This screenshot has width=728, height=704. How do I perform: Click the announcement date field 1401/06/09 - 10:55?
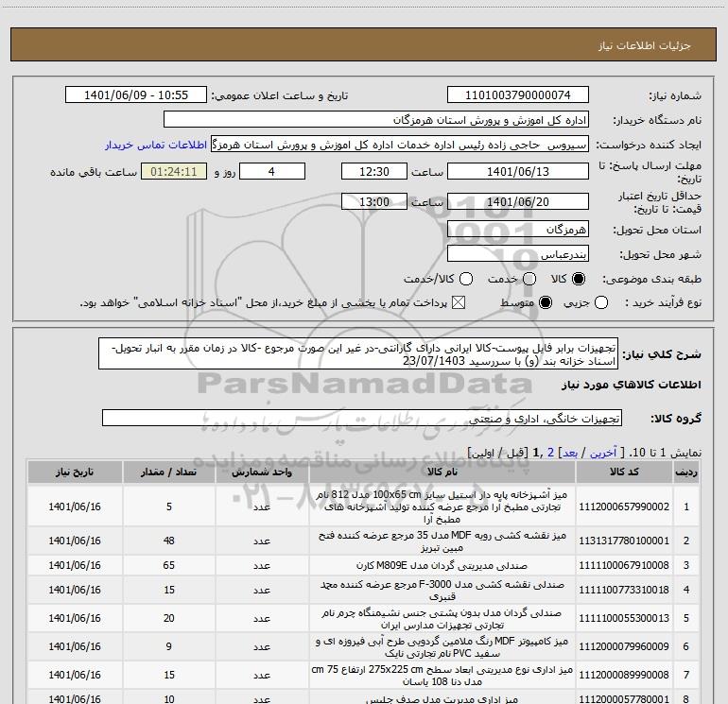136,94
